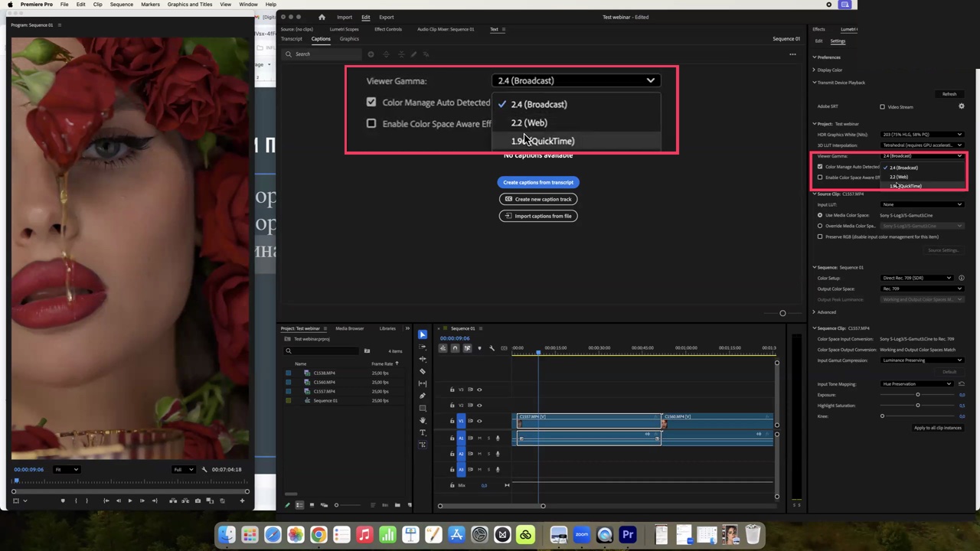This screenshot has height=551, width=980.
Task: Click the Color Setup info icon
Action: click(961, 278)
